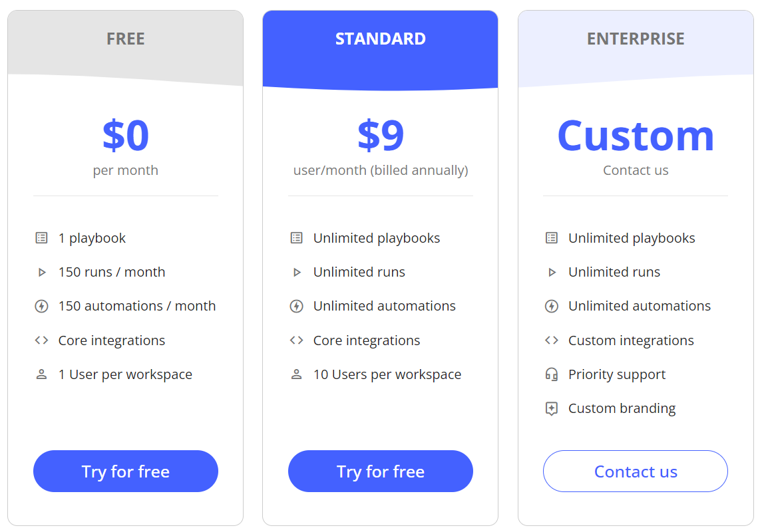Click the code brackets icon beside "Core integrations"

41,340
